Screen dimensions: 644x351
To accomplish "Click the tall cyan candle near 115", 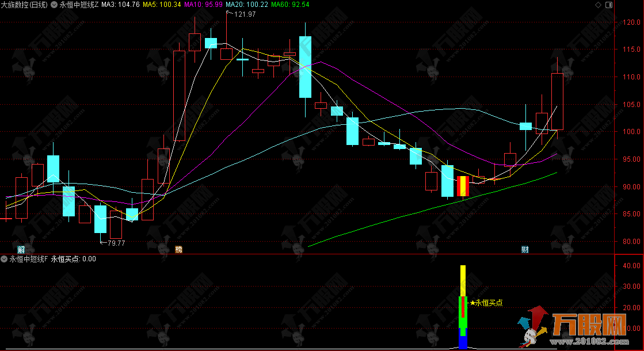I will pos(305,67).
